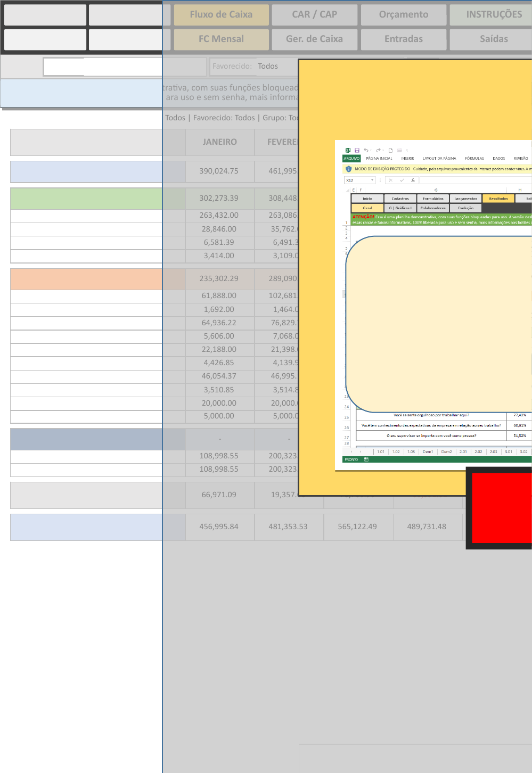Open the FÓRMULAS ribbon tab
Screen dimensions: 532x773
474,159
